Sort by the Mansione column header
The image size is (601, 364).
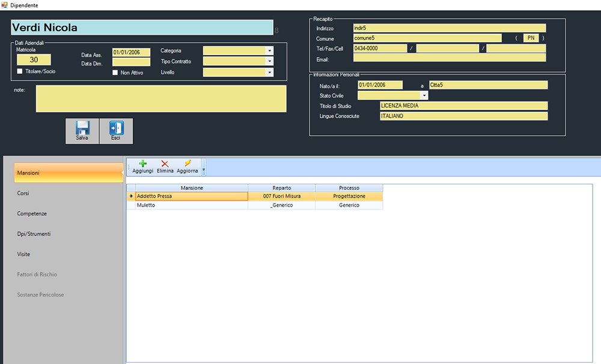point(192,188)
